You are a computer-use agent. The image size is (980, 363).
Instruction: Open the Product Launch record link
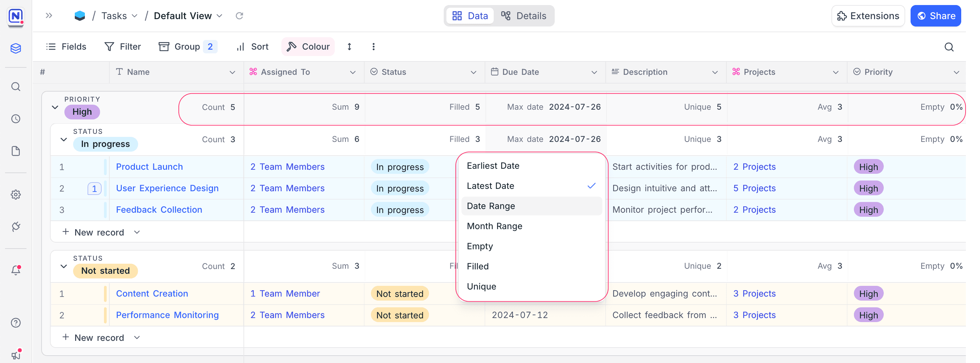149,167
